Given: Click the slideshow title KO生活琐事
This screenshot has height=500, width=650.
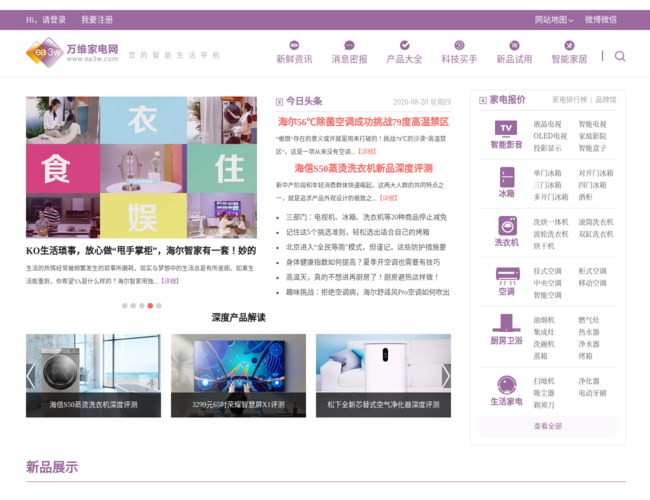Looking at the screenshot, I should [x=141, y=250].
